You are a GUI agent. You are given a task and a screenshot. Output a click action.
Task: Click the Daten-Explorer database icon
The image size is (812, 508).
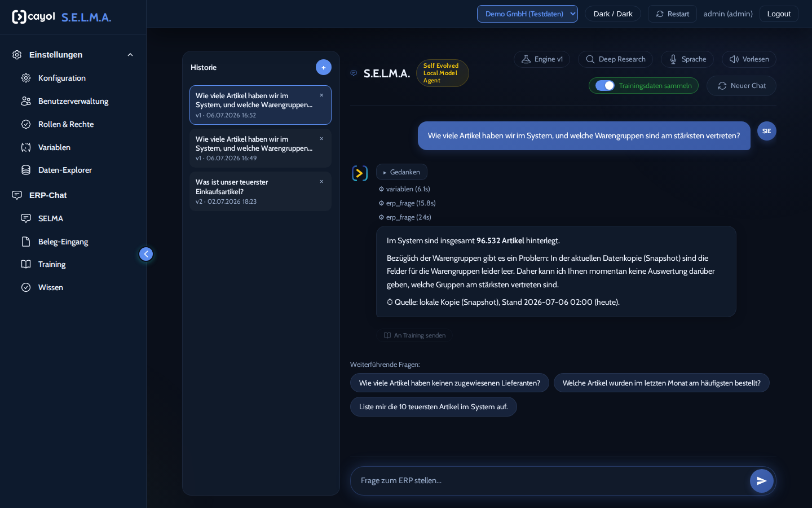point(26,170)
